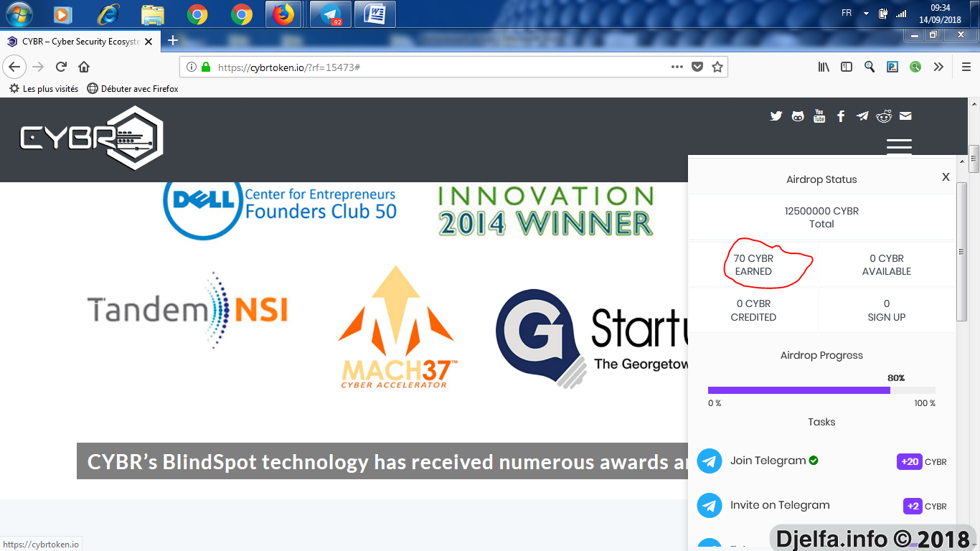Image resolution: width=980 pixels, height=551 pixels.
Task: Open Telegram icon in site header
Action: pos(862,116)
